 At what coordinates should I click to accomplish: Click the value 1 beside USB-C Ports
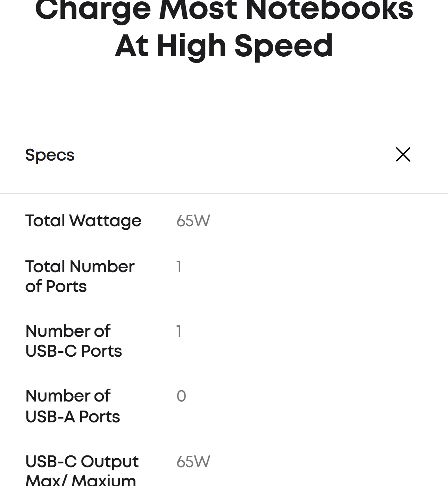click(x=179, y=332)
